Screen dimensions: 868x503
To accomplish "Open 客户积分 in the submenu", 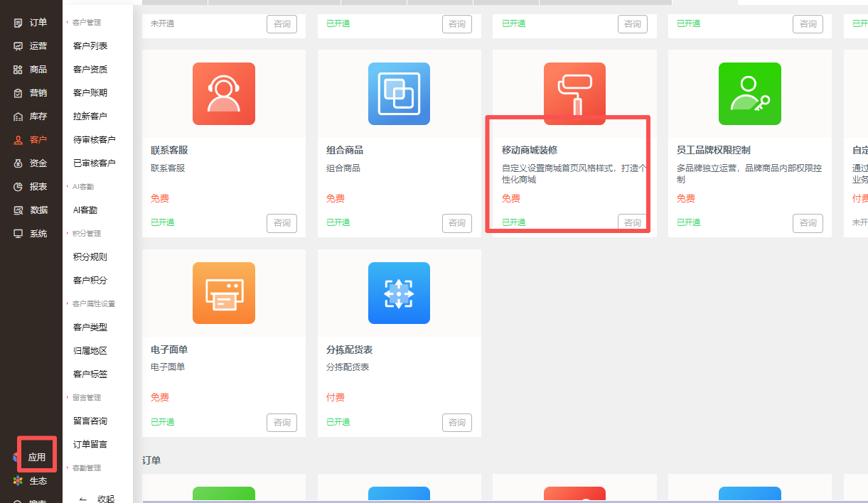I will point(90,281).
